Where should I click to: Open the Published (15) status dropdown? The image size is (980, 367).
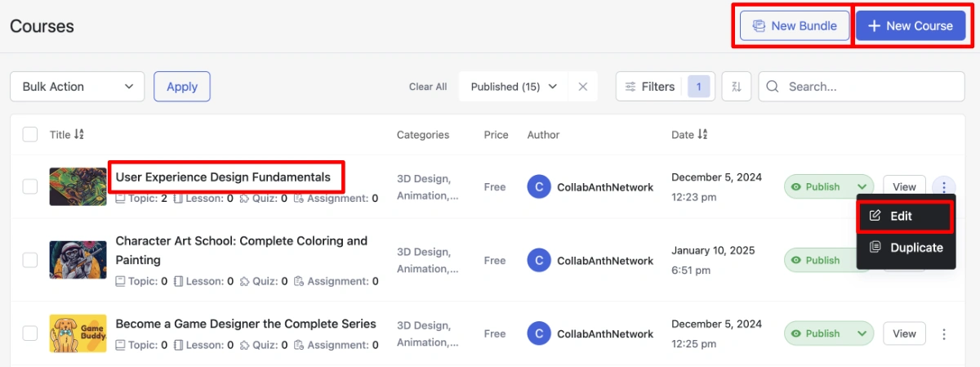tap(514, 87)
